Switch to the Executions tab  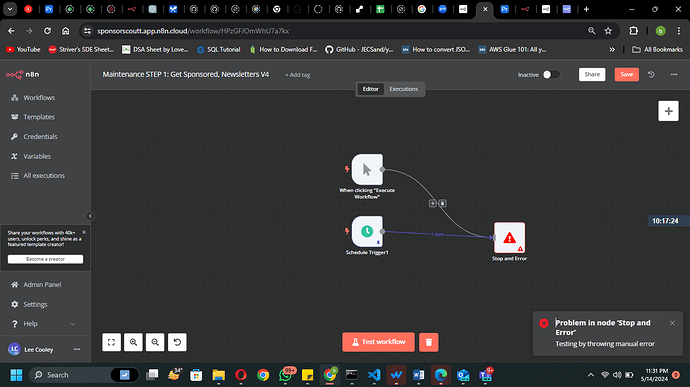pos(404,89)
